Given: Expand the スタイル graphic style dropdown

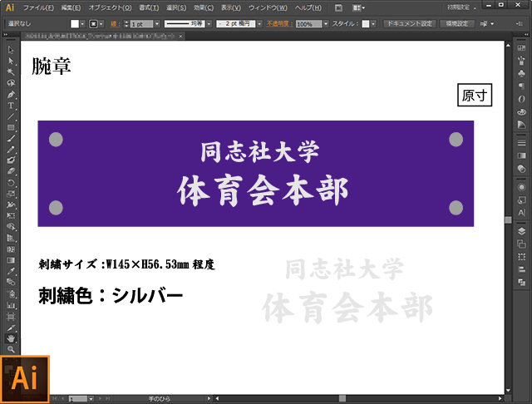Looking at the screenshot, I should click(373, 24).
